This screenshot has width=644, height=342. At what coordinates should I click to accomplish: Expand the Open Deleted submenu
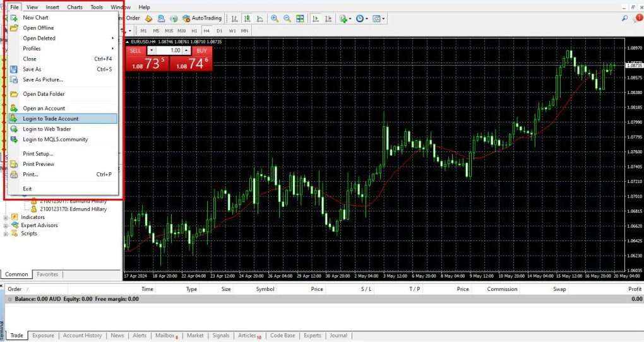click(x=63, y=38)
